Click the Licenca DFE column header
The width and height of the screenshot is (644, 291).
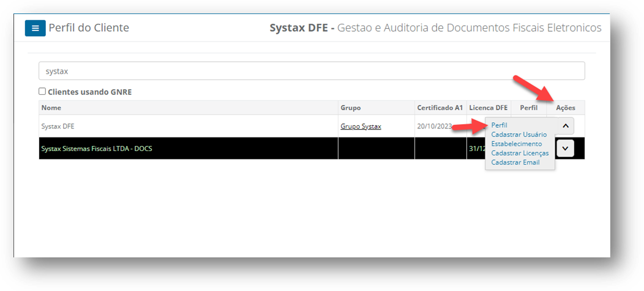(489, 108)
